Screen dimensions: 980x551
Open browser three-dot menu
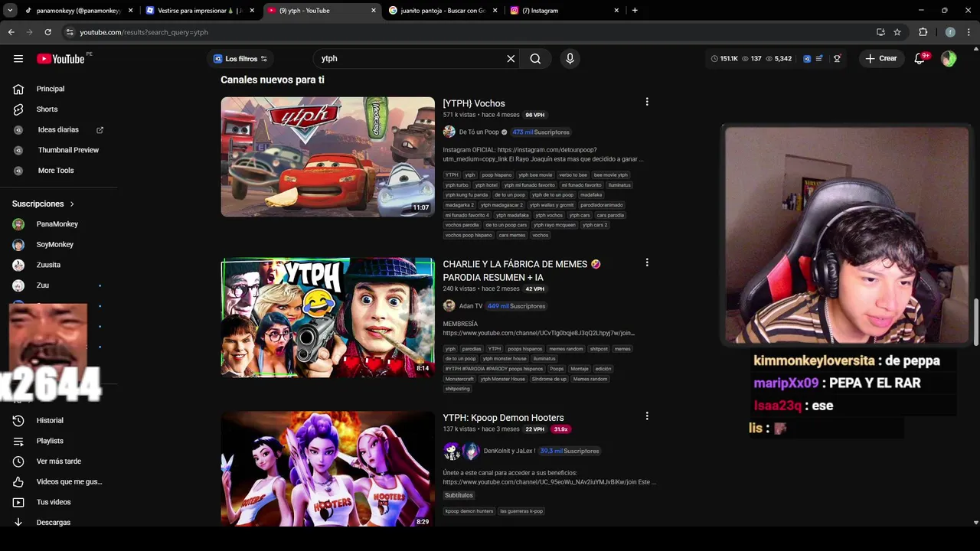point(969,32)
